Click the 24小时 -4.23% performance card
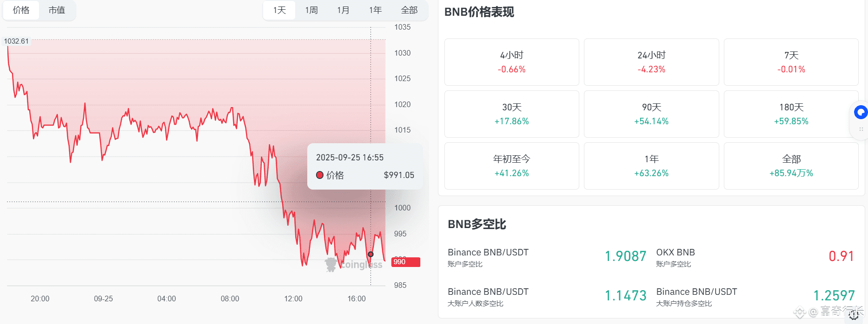This screenshot has width=868, height=324. [x=651, y=62]
